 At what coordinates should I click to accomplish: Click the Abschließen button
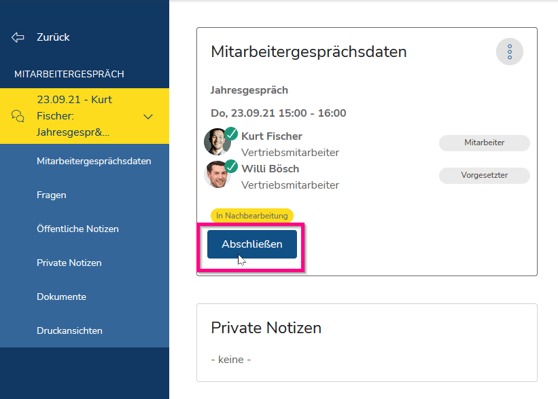(252, 244)
